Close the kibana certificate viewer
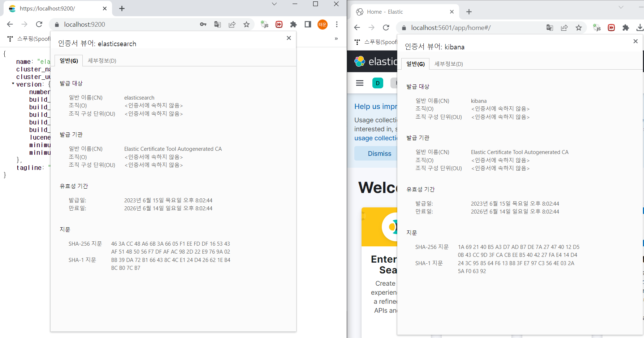The image size is (644, 338). click(x=635, y=41)
